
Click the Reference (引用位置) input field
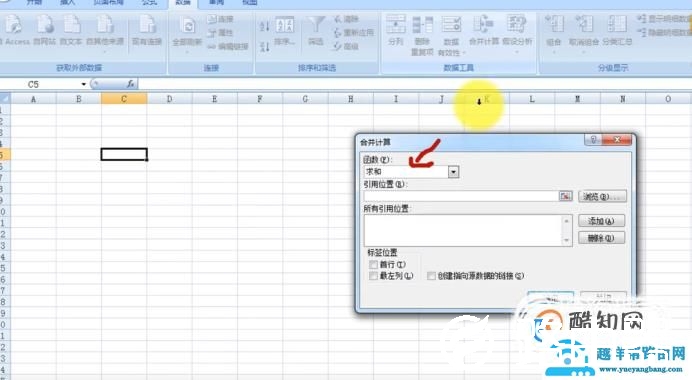point(461,196)
